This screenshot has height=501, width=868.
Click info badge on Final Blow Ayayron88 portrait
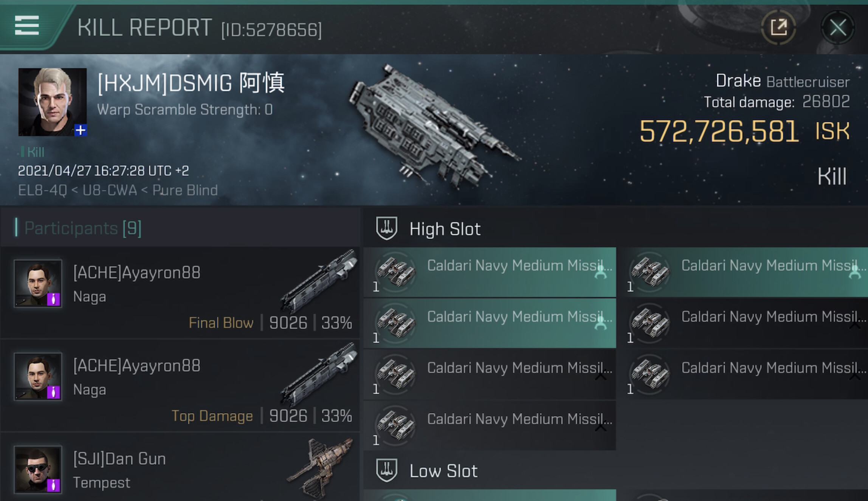click(x=54, y=299)
